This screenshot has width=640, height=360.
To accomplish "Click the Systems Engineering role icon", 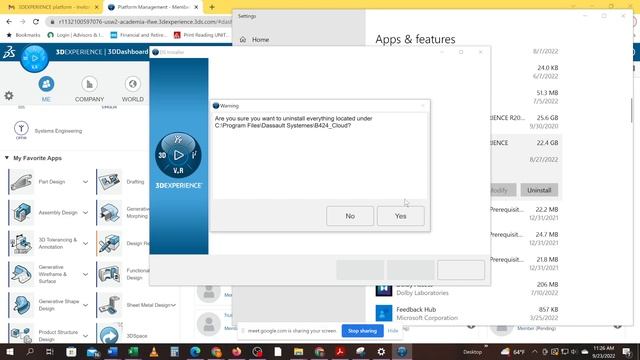I will pyautogui.click(x=21, y=129).
